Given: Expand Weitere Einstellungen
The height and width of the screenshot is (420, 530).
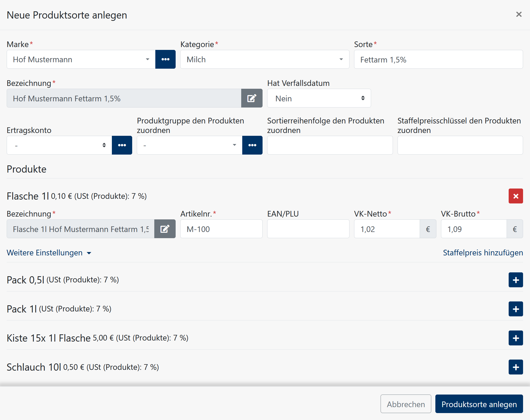Looking at the screenshot, I should 49,253.
